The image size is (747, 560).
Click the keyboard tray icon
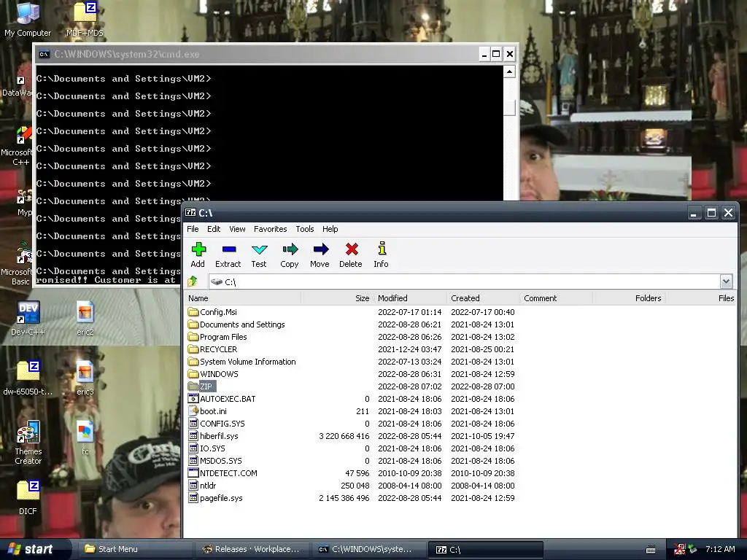click(x=650, y=550)
